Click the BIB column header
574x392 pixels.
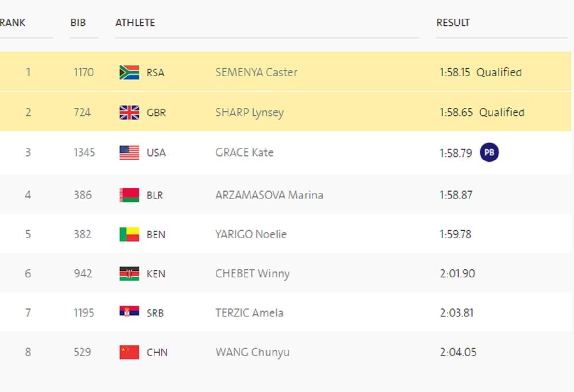[x=78, y=23]
